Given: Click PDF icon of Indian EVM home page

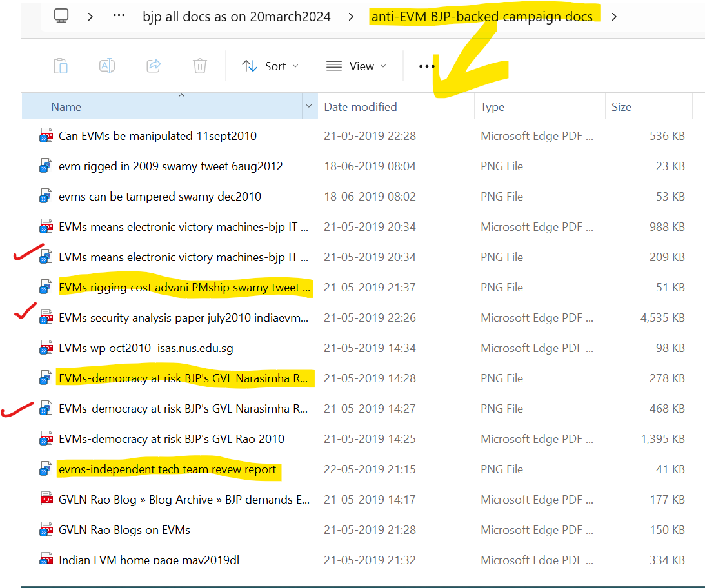Looking at the screenshot, I should tap(46, 559).
